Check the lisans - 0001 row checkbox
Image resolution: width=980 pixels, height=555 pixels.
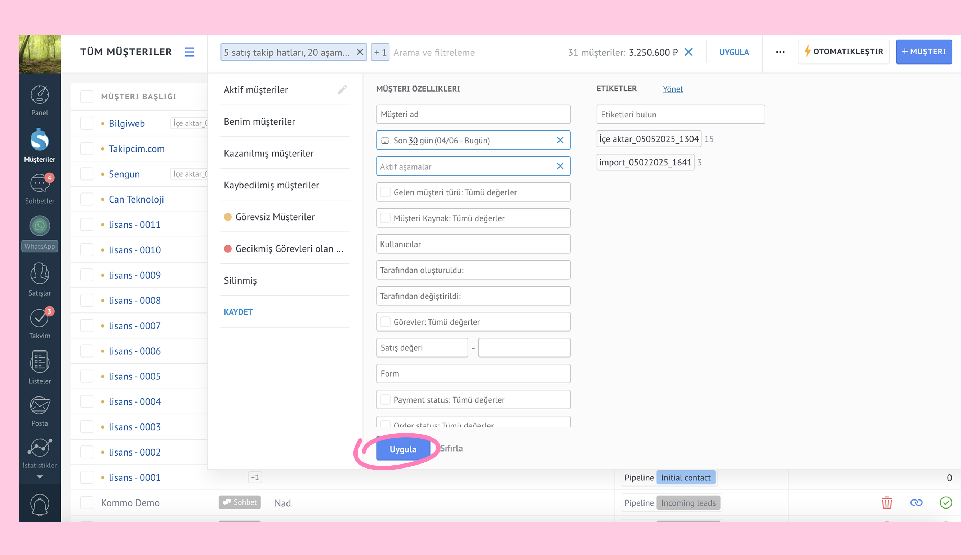[86, 478]
